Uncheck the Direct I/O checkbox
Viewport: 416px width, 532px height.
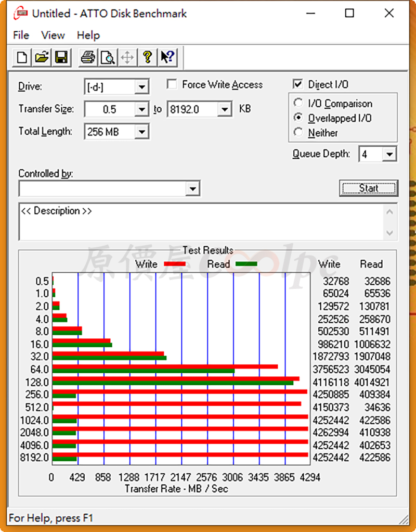pyautogui.click(x=297, y=84)
